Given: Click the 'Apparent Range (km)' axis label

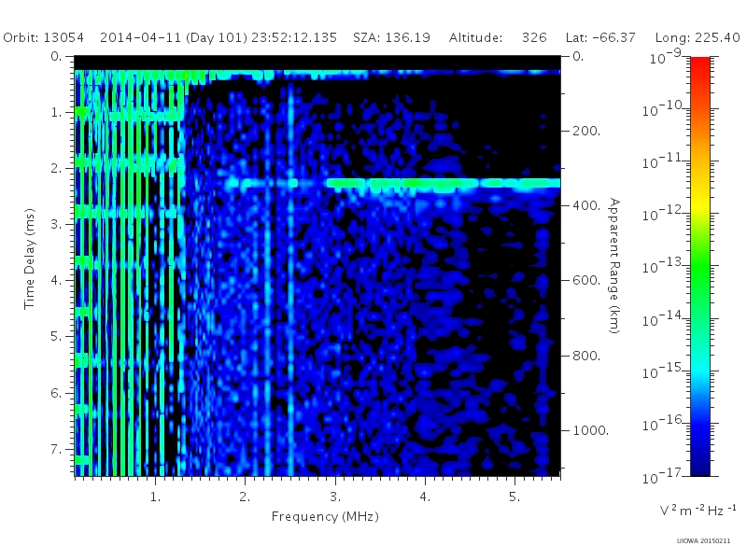Looking at the screenshot, I should click(614, 266).
